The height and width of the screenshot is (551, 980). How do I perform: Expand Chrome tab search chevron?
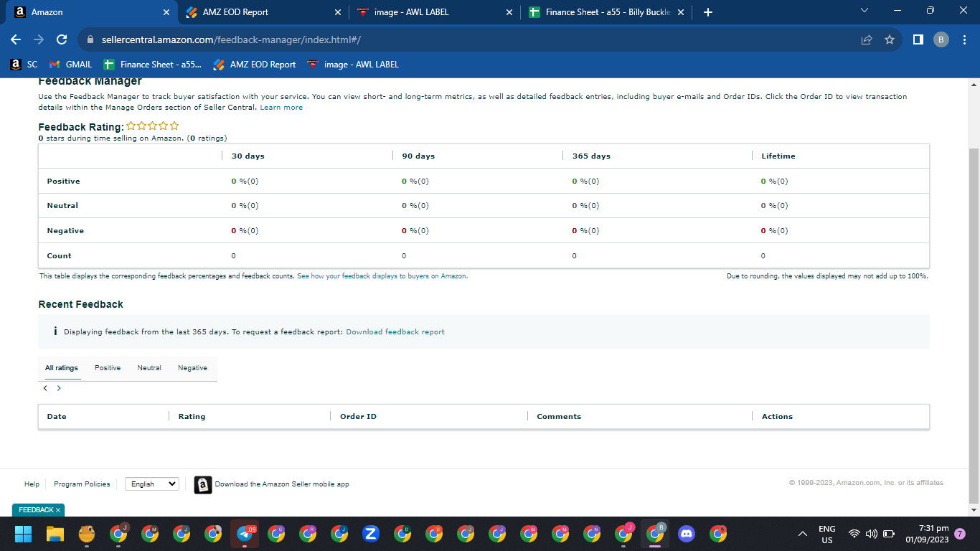pos(864,11)
